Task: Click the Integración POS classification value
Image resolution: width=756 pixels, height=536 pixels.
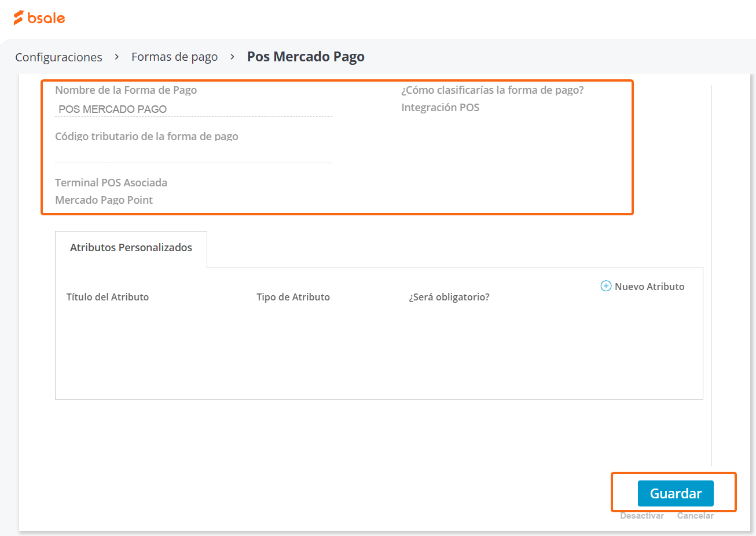Action: pyautogui.click(x=440, y=108)
